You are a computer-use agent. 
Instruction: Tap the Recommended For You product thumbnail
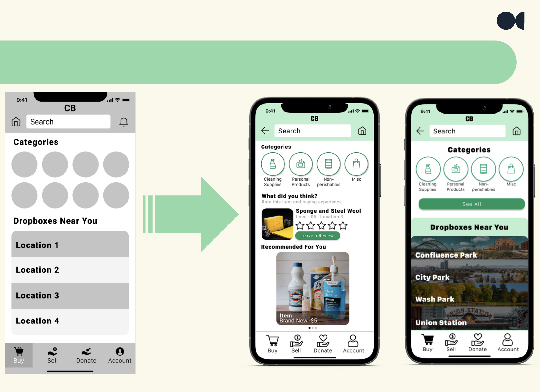312,289
